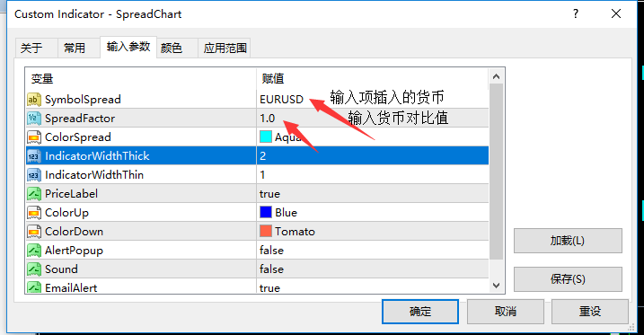644x335 pixels.
Task: Select the 1.0 value of SpreadFactor
Action: pyautogui.click(x=267, y=119)
